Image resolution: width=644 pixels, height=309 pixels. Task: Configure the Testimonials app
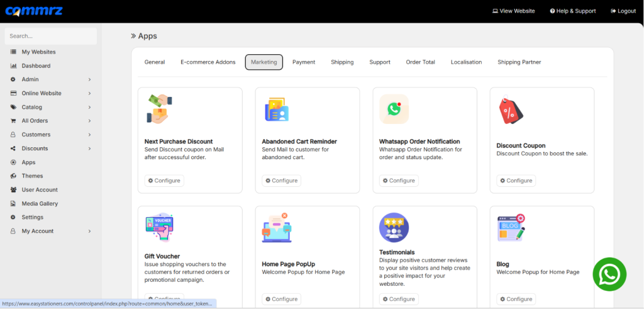(399, 299)
